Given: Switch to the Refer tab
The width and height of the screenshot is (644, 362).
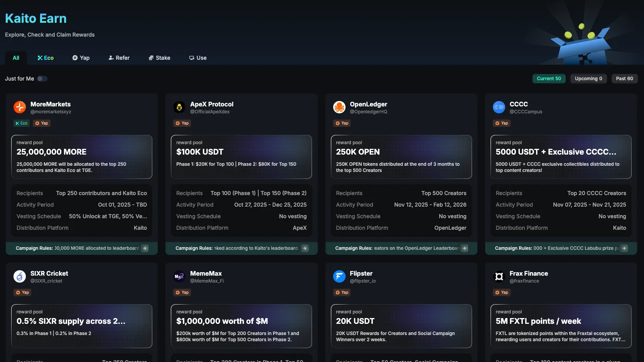Looking at the screenshot, I should tap(119, 58).
